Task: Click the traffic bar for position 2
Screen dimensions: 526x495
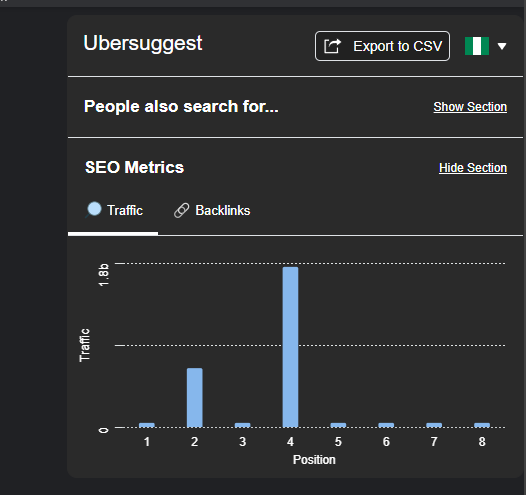Action: coord(195,398)
